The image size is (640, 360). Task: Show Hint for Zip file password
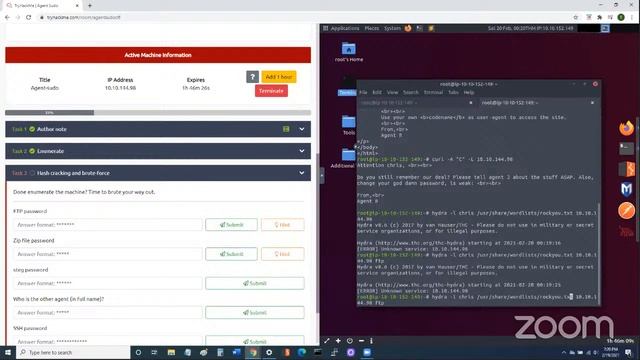pyautogui.click(x=282, y=254)
